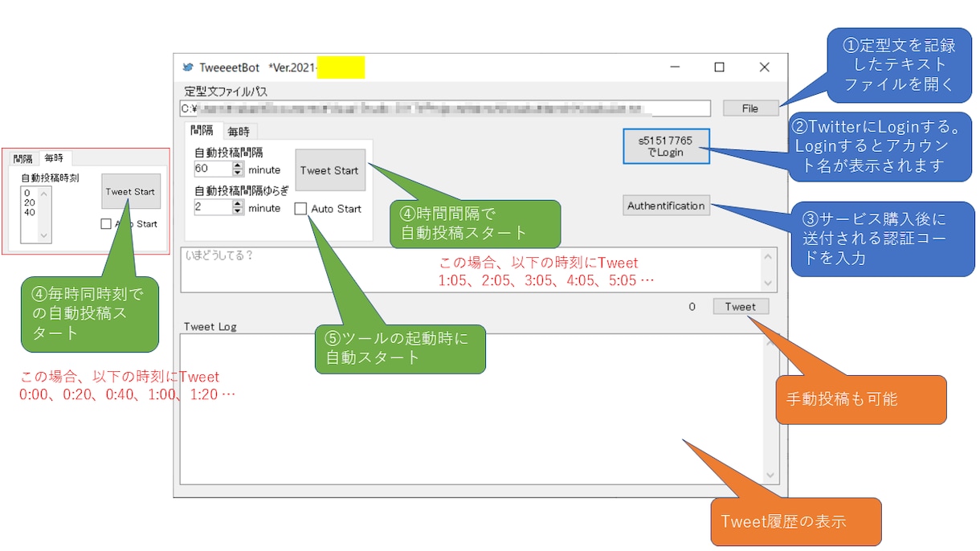Click the Tweet Log label
This screenshot has height=551, width=980.
[210, 326]
